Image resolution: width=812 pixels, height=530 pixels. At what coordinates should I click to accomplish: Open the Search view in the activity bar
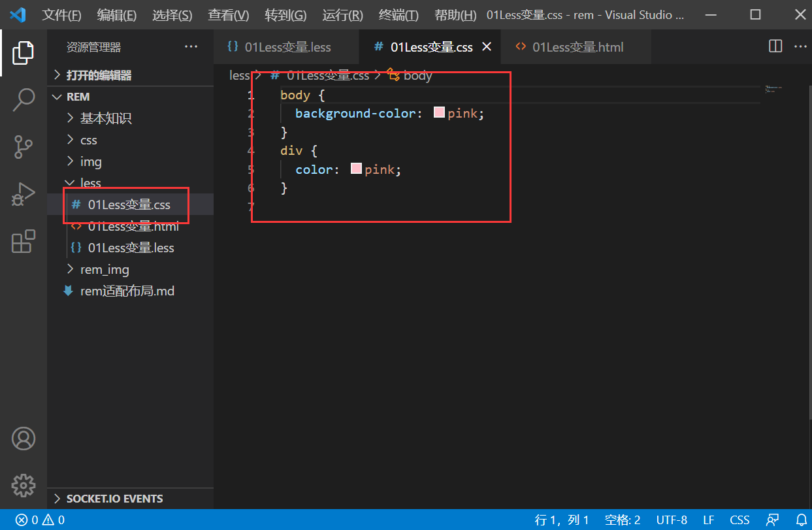point(24,100)
